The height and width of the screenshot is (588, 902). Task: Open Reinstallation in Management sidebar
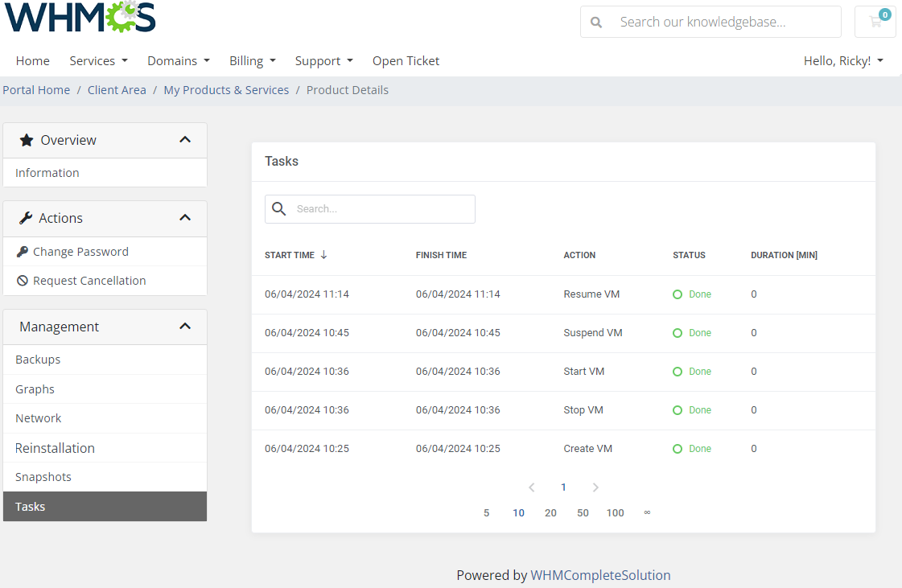tap(105, 448)
